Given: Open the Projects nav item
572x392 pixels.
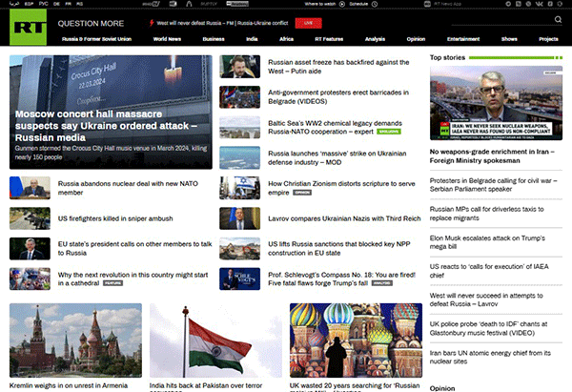Looking at the screenshot, I should tap(548, 39).
